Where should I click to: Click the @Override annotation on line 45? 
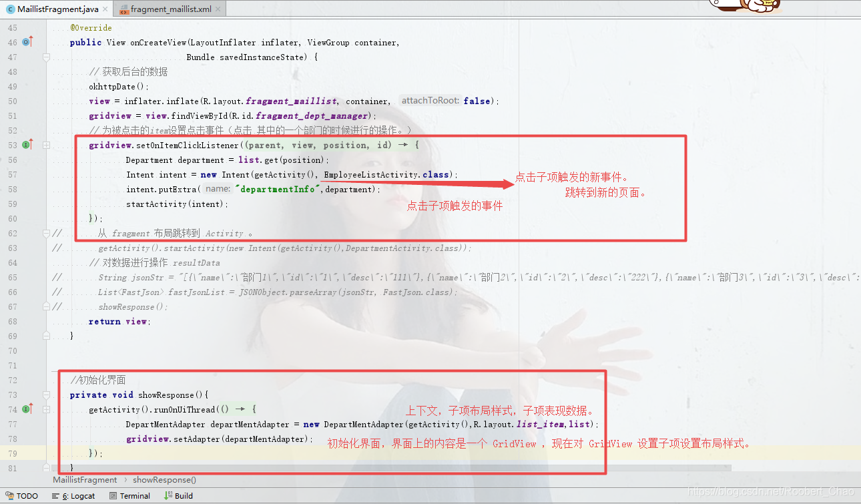[91, 27]
